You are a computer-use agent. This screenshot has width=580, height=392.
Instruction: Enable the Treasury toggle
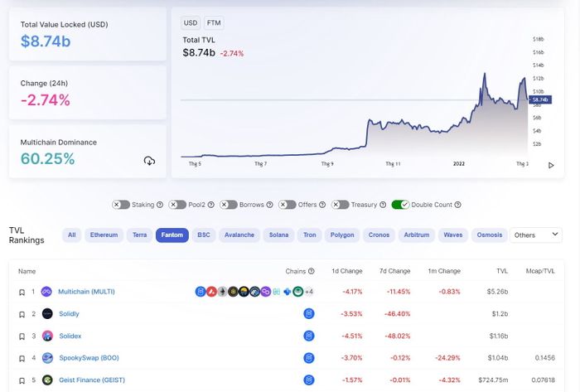click(340, 205)
